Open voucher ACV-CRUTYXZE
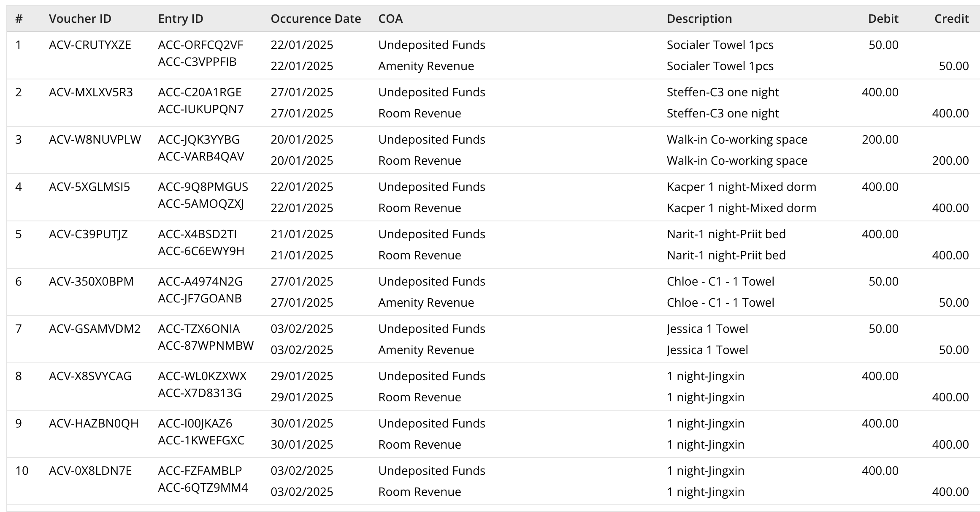Image resolution: width=980 pixels, height=512 pixels. point(90,45)
